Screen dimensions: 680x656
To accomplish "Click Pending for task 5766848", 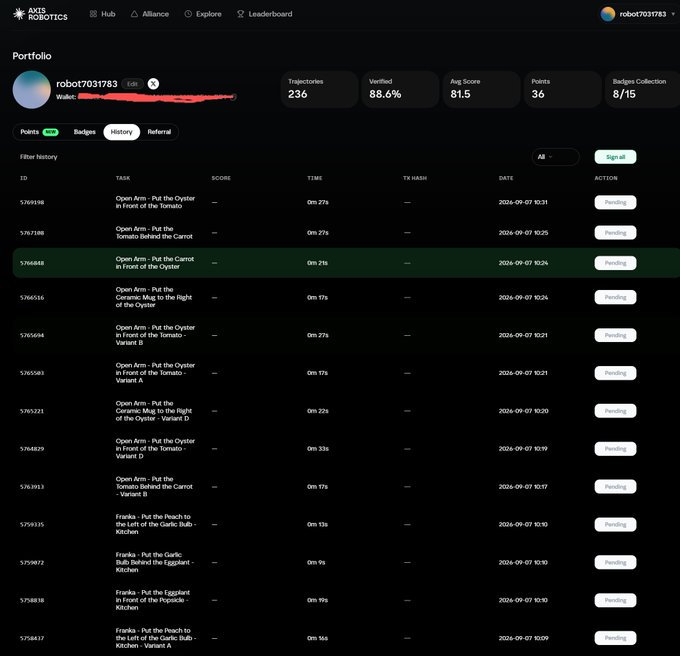I will (x=615, y=263).
